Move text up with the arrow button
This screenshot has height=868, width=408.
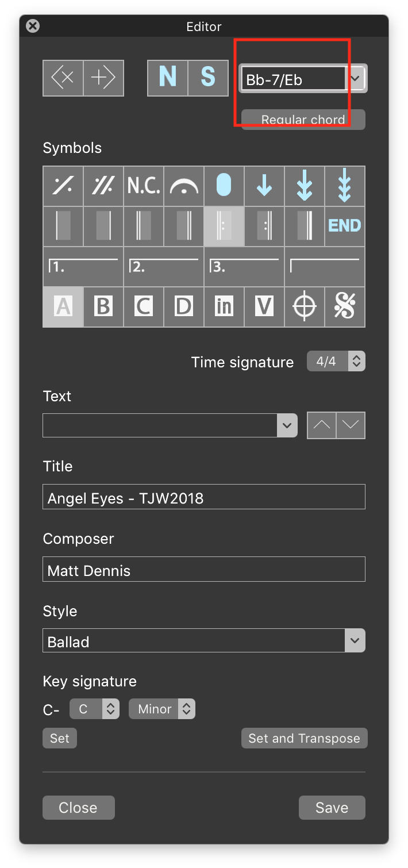tap(322, 425)
